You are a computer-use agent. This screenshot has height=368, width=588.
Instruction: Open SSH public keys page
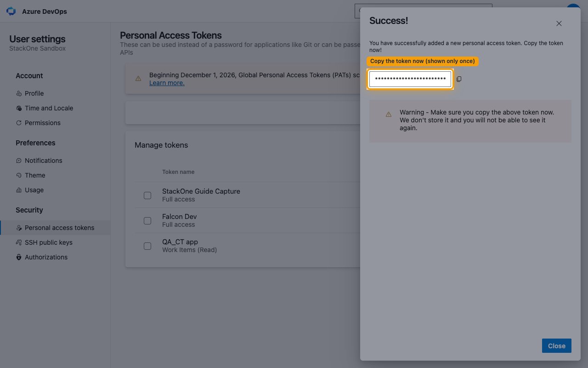tap(49, 242)
